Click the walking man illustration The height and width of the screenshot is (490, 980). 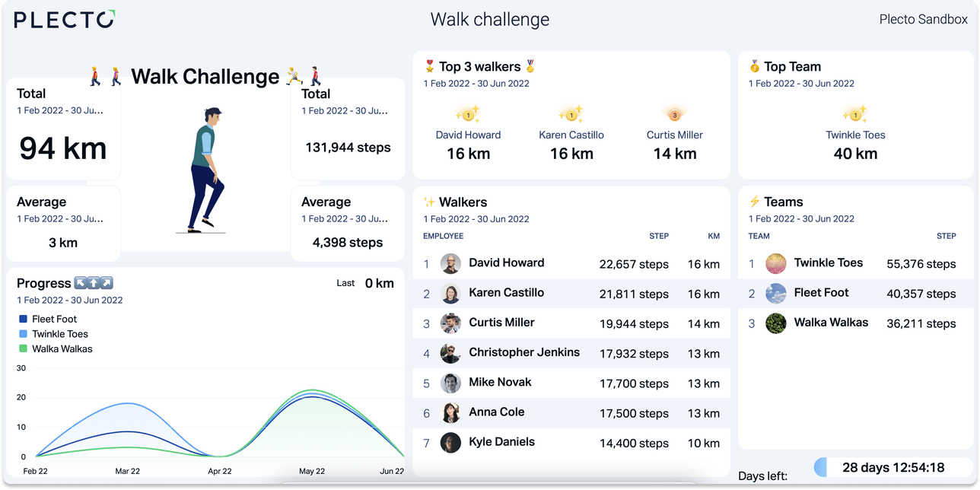205,170
